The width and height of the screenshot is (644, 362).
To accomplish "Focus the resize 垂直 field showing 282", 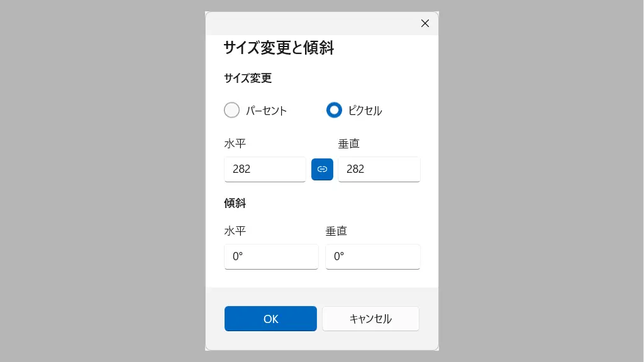I will point(379,169).
